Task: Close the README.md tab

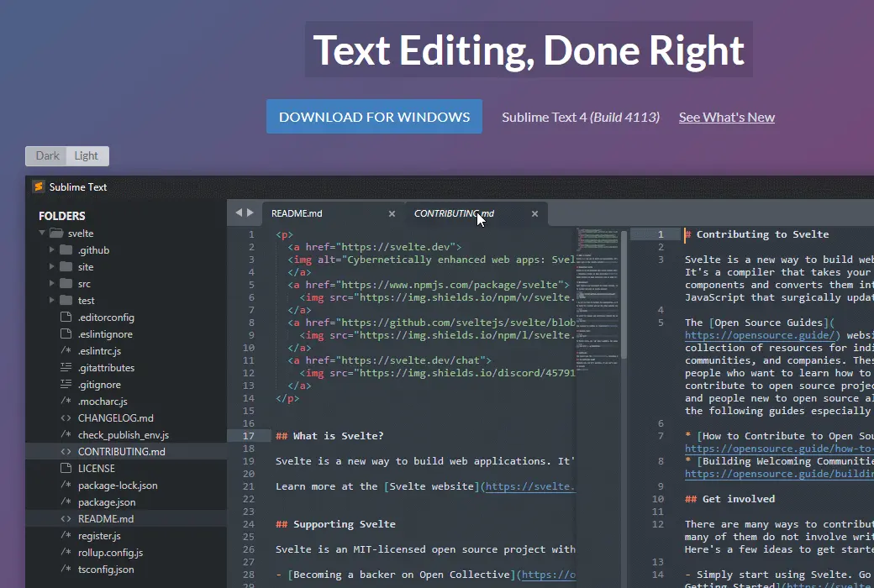Action: pos(392,213)
